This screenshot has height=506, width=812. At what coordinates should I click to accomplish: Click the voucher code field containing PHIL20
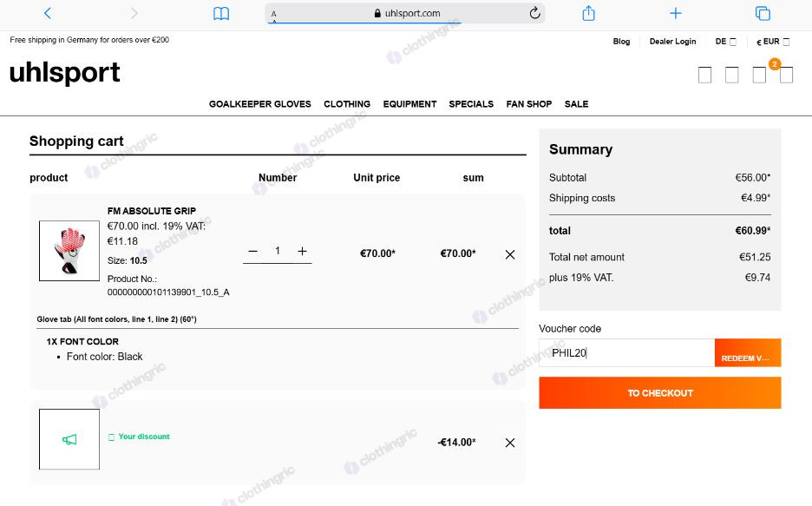point(626,352)
